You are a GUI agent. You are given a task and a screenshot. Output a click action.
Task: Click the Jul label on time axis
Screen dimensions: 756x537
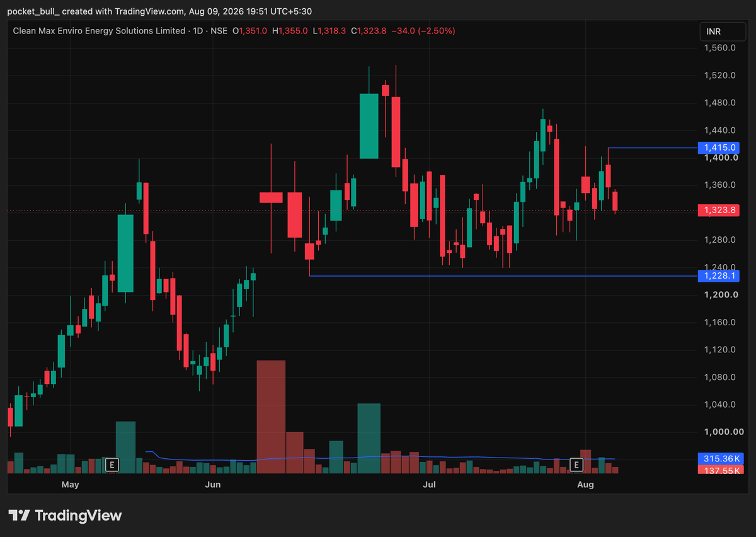[429, 484]
